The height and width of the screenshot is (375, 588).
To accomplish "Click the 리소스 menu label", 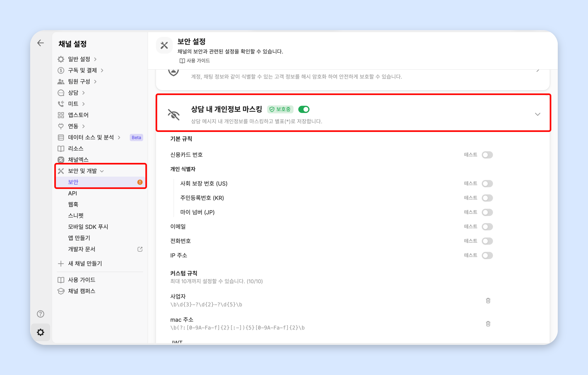I will (76, 149).
